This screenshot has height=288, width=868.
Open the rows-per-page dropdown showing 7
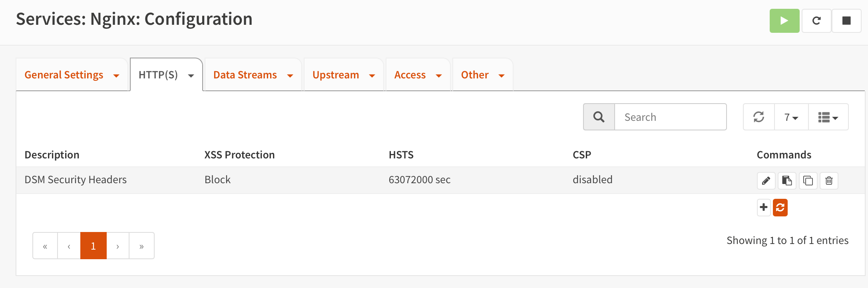(791, 117)
